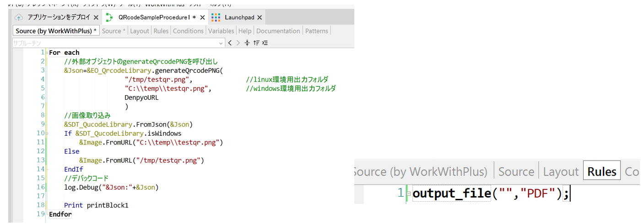Close the アプリケーションをデプロイ tab
The width and height of the screenshot is (644, 224).
[x=96, y=17]
